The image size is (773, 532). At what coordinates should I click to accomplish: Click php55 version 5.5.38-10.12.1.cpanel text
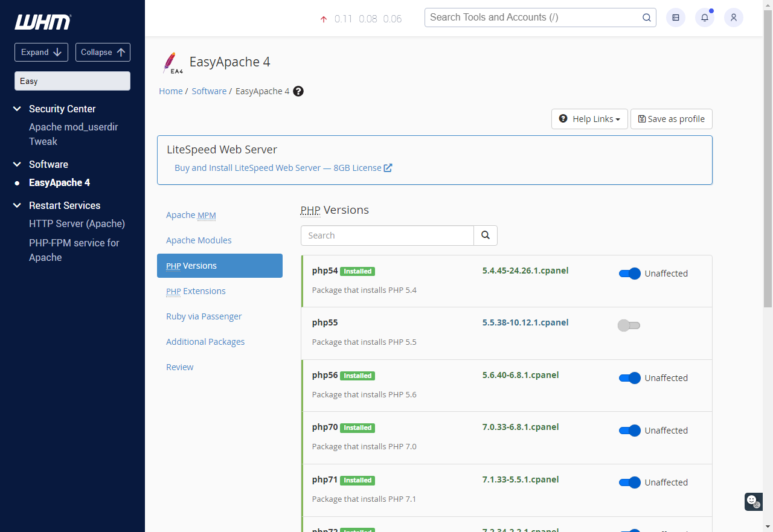(525, 322)
